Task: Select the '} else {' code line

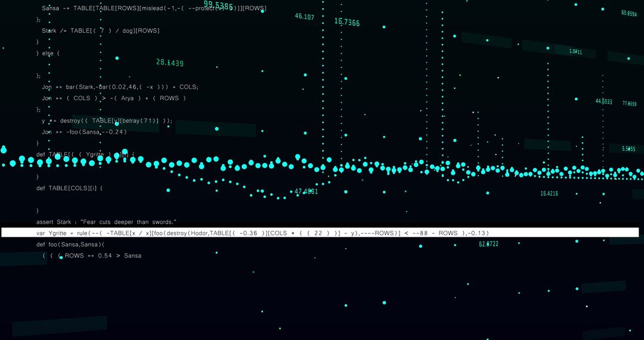Action: click(x=48, y=53)
